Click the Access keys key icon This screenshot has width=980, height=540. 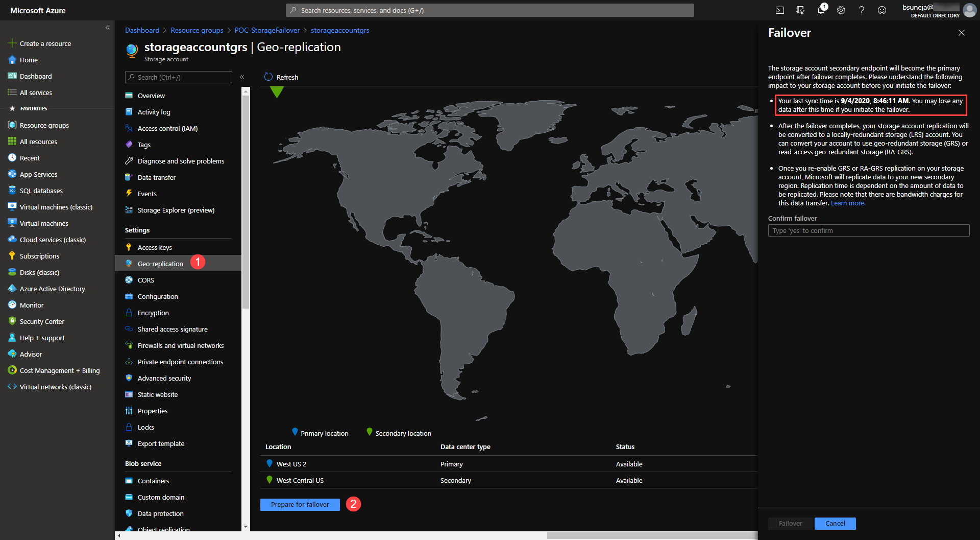pos(129,247)
